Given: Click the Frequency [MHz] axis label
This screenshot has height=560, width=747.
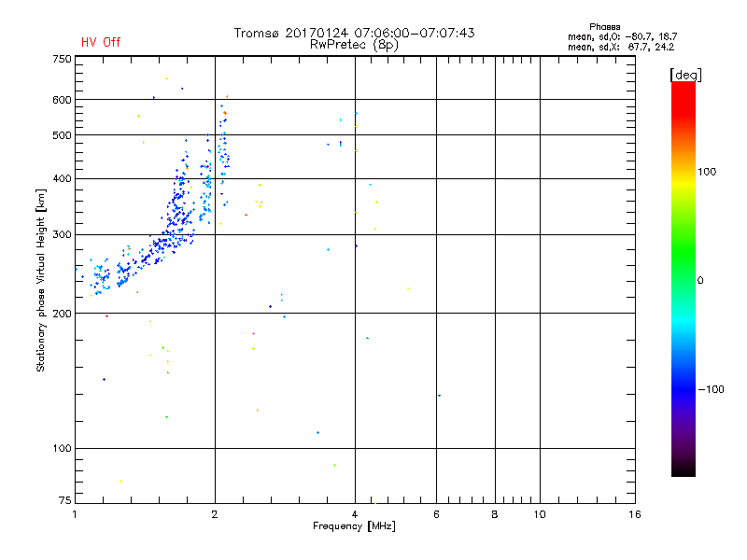Looking at the screenshot, I should click(354, 528).
